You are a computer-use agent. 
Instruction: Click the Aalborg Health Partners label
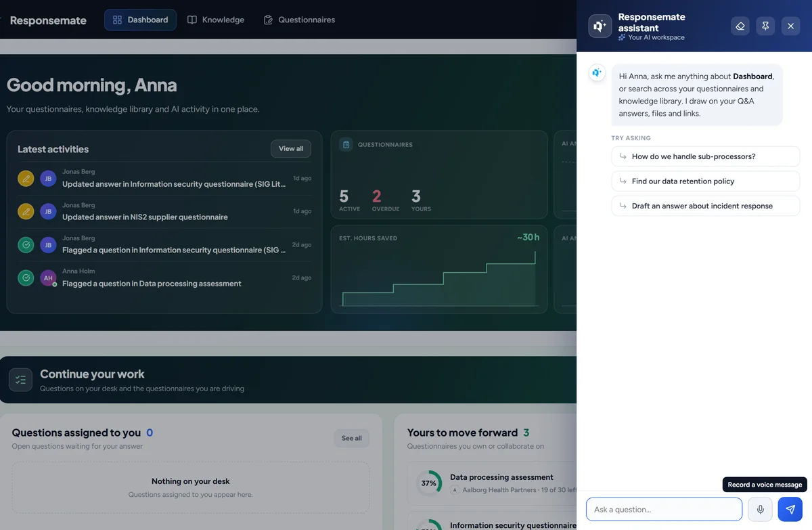coord(499,490)
